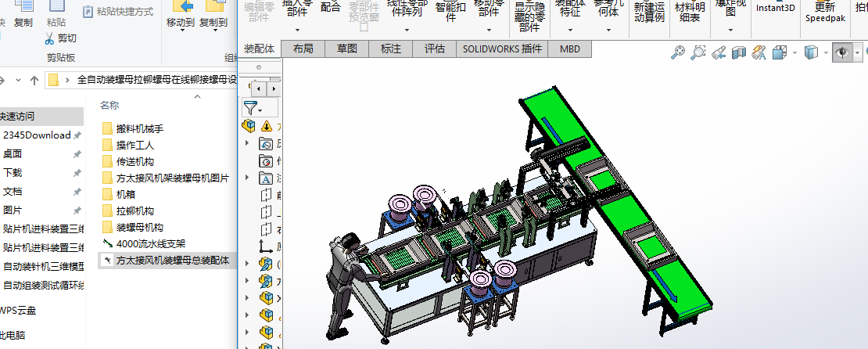
Task: Expand the first component below Origin
Action: pyautogui.click(x=247, y=263)
